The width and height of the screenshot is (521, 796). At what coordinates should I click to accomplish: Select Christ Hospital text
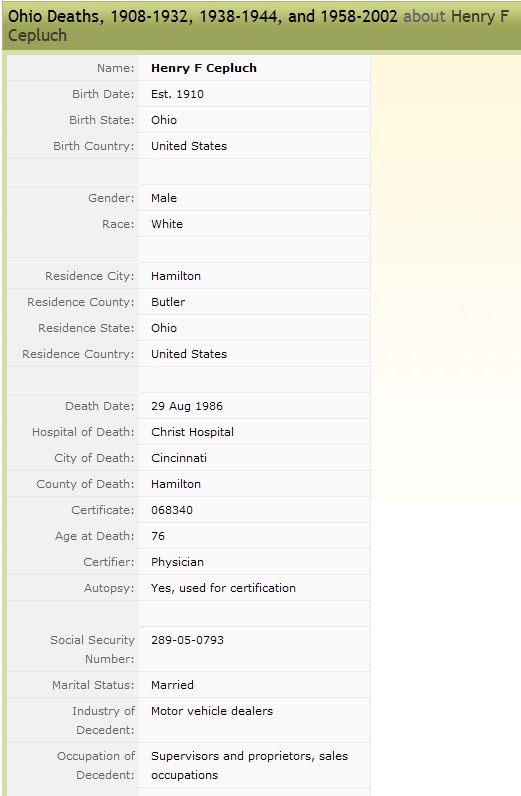point(192,432)
